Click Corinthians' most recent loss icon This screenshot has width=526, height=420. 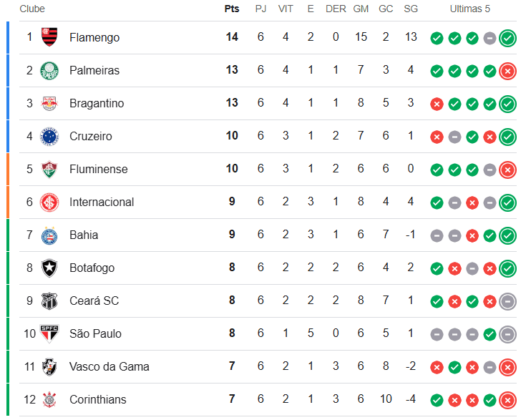coord(507,400)
